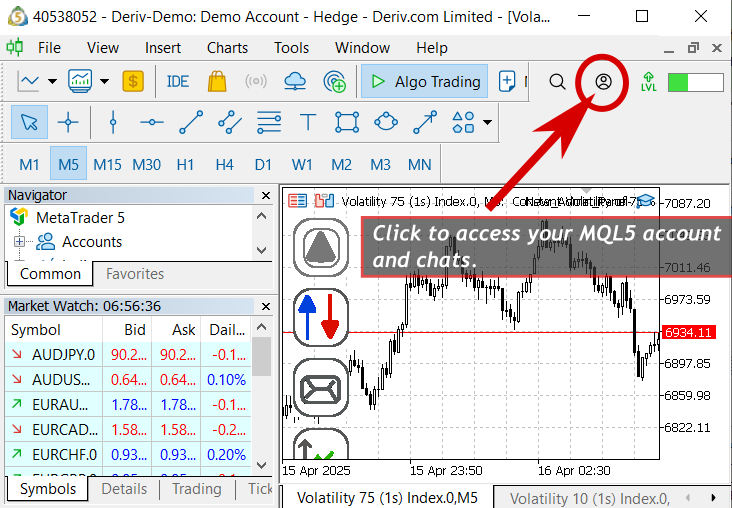Click the Signals broadcast icon

[x=256, y=82]
